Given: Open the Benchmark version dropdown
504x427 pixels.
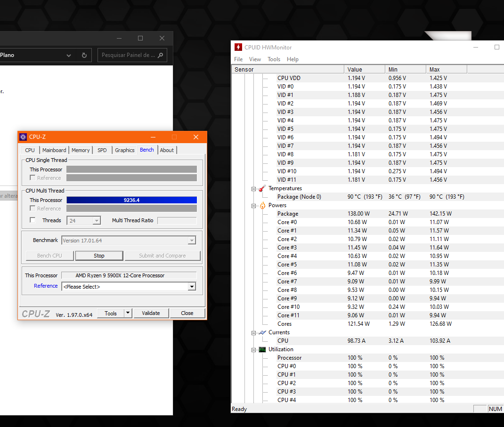Looking at the screenshot, I should (x=192, y=240).
